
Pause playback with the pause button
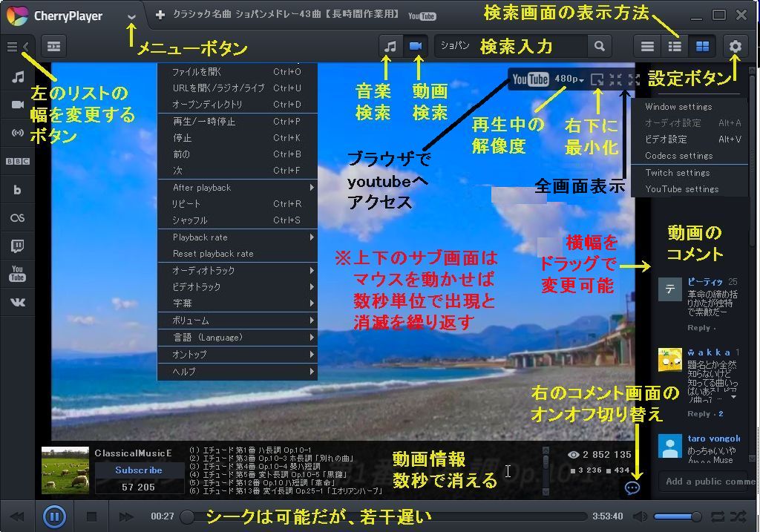coord(54,516)
